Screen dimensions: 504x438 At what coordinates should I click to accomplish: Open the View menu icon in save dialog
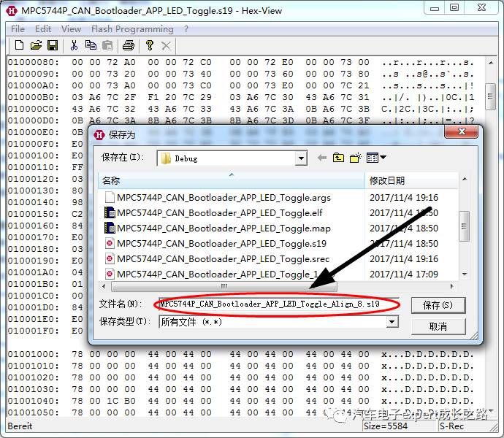tap(376, 158)
